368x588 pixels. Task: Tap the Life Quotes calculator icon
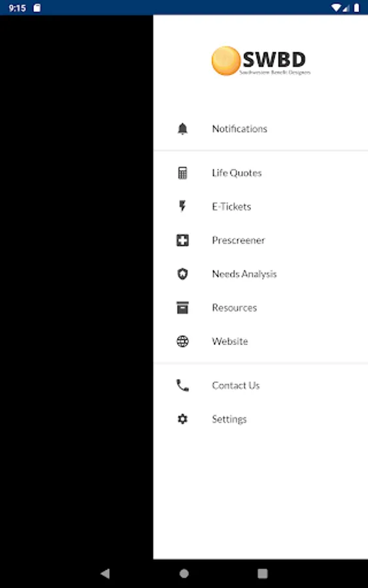click(182, 173)
